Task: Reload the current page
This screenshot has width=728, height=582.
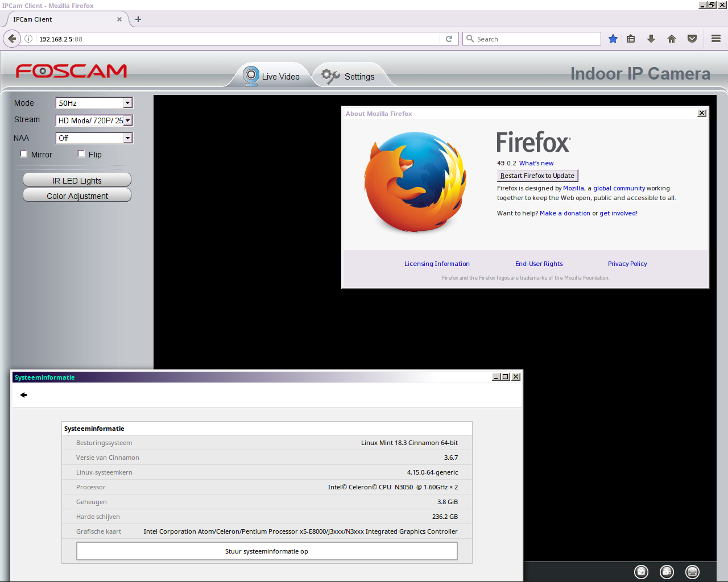Action: [x=449, y=39]
